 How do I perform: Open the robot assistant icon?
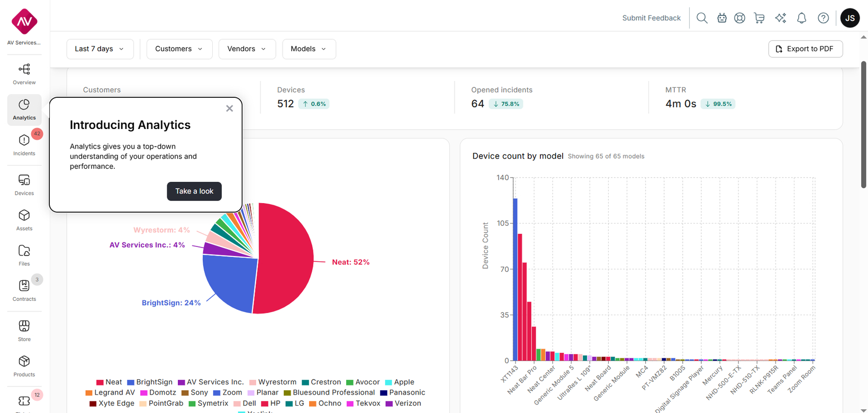(722, 18)
